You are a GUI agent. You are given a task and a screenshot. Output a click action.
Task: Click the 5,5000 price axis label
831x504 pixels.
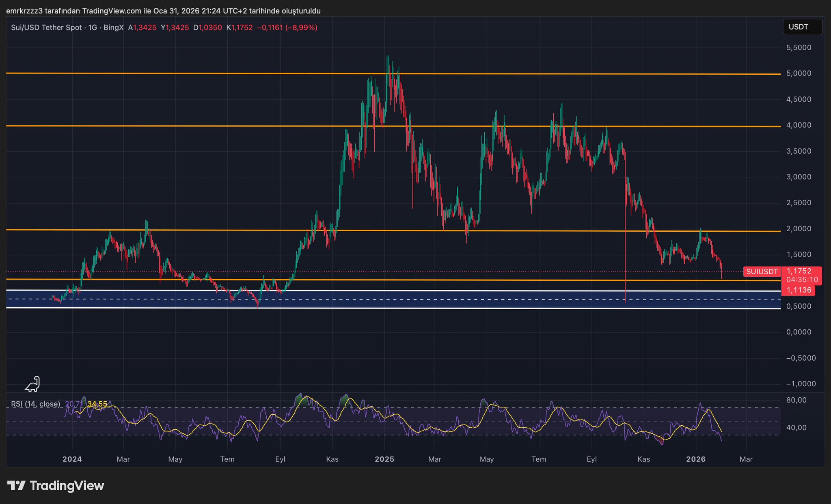pyautogui.click(x=799, y=47)
